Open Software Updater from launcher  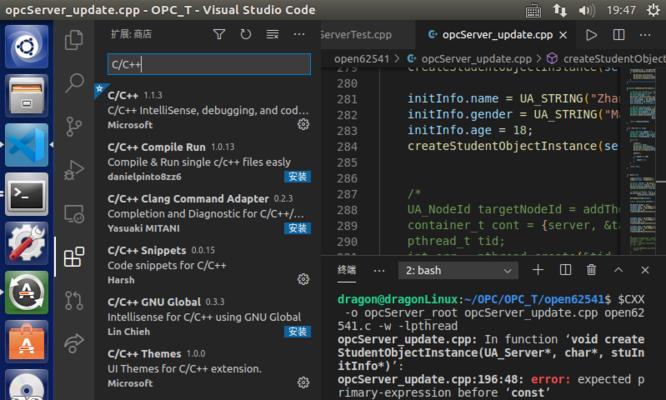(x=27, y=293)
